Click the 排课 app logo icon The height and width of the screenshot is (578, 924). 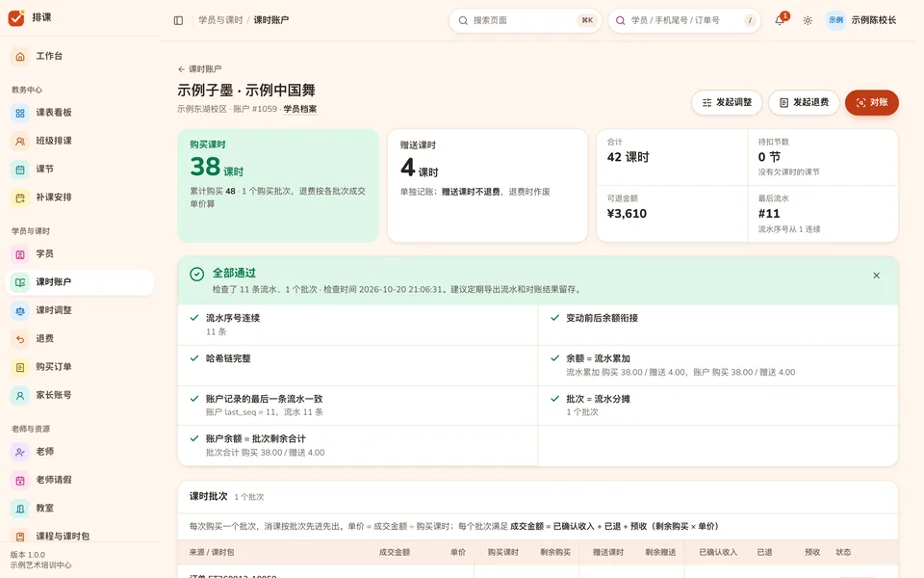(x=16, y=17)
